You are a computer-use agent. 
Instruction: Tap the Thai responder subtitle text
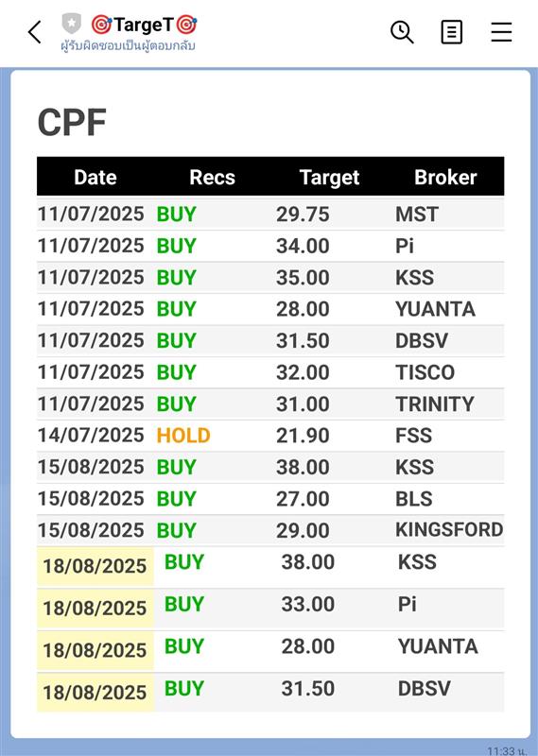click(128, 45)
